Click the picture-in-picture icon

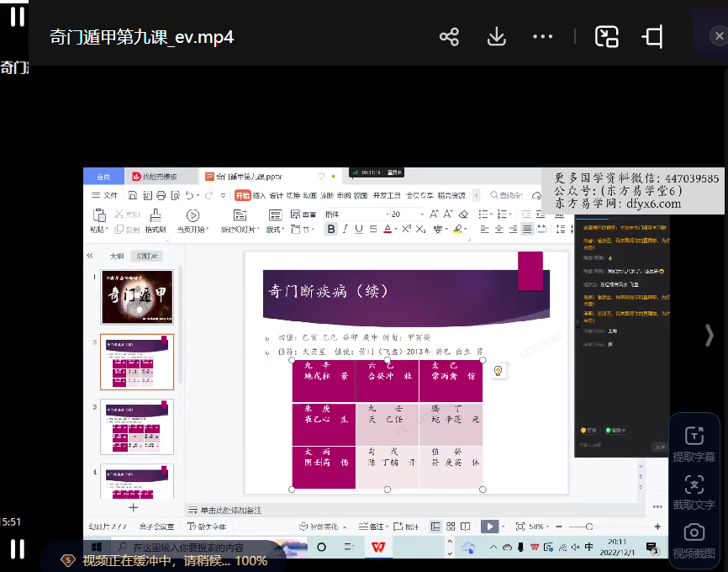[606, 37]
